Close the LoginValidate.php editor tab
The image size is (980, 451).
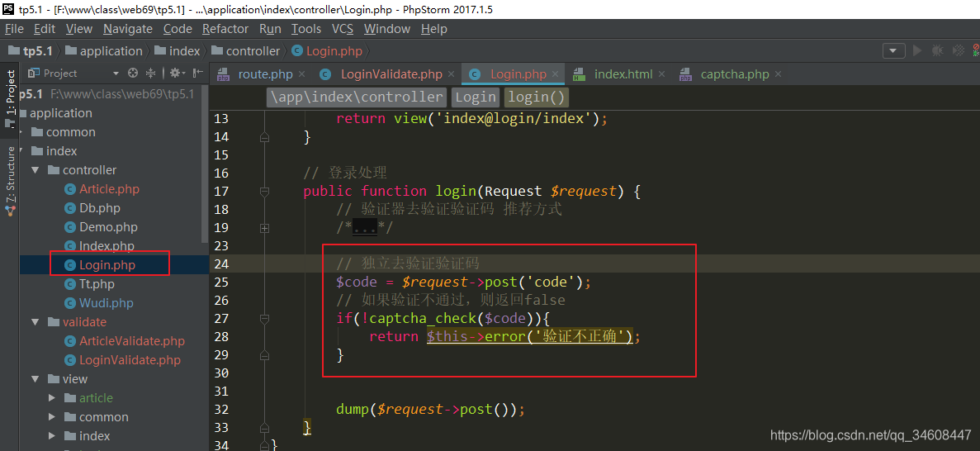tap(452, 74)
